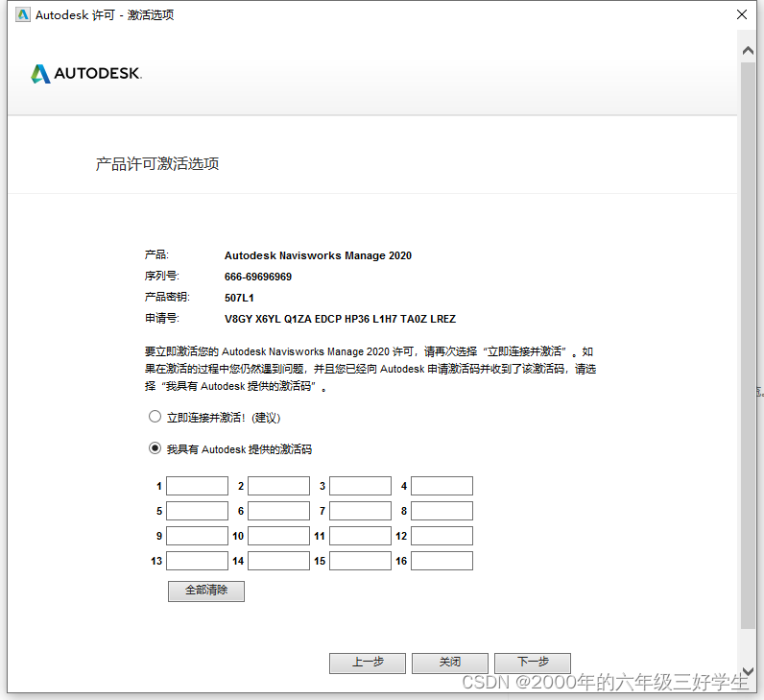Click the serial number 666-69696969
Image resolution: width=764 pixels, height=700 pixels.
[x=258, y=277]
